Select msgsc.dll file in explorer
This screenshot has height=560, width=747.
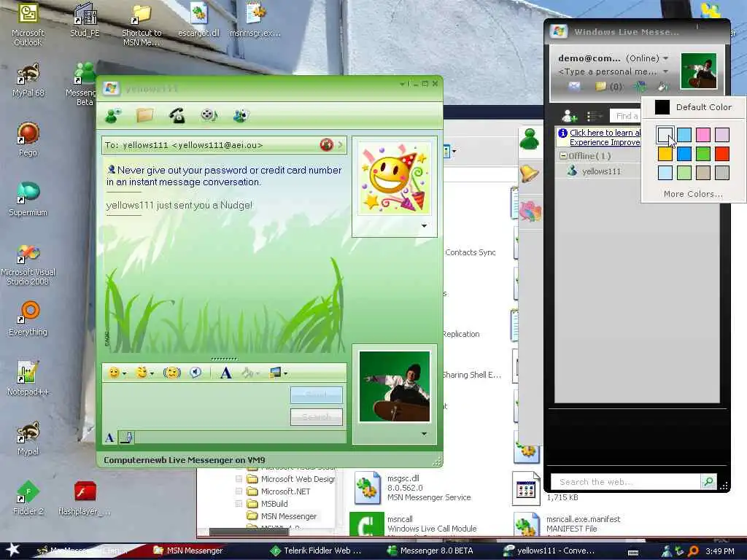[413, 488]
